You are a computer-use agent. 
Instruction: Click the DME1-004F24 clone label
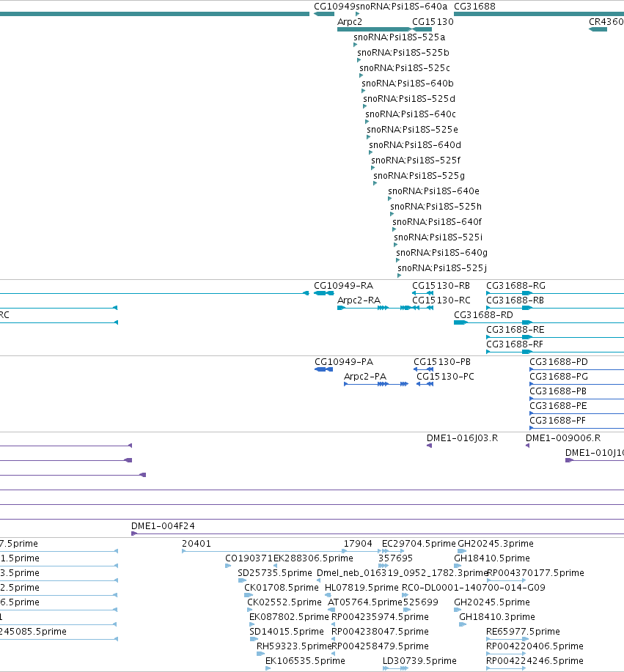[x=163, y=526]
